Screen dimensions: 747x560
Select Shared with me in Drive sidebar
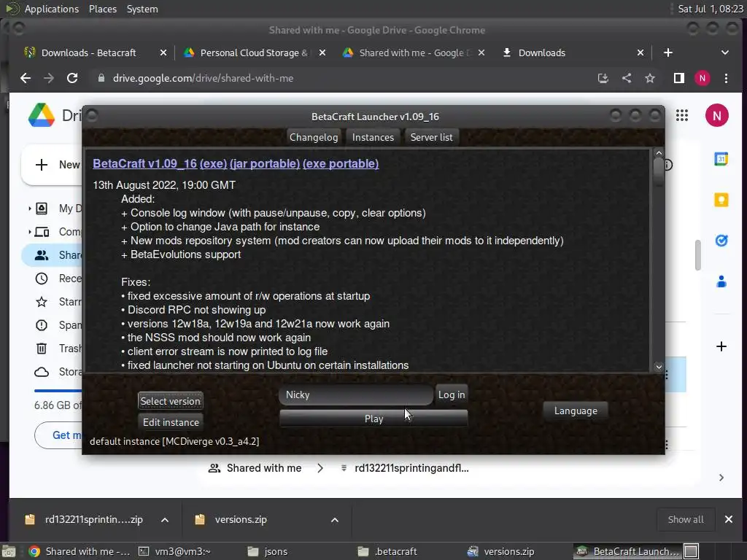(x=53, y=255)
